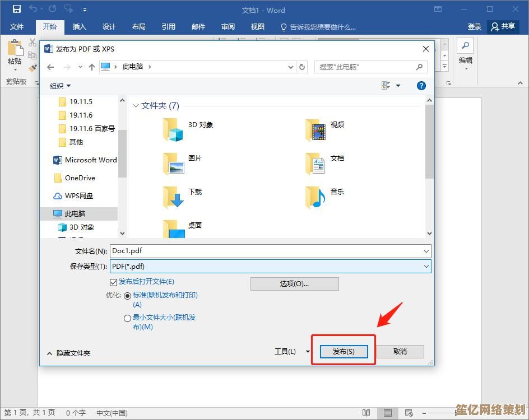The height and width of the screenshot is (420, 529).
Task: Select 3D 对象 in navigation tree
Action: point(76,227)
